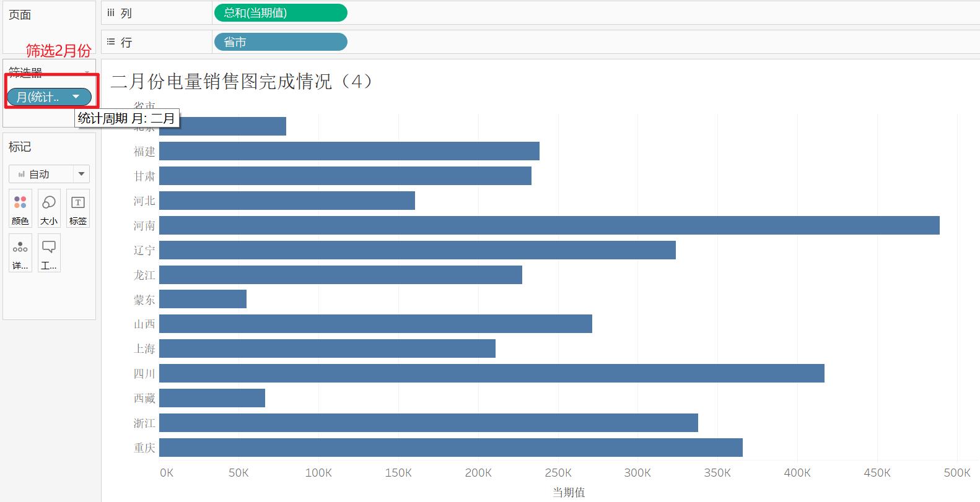Click the 河北 row label

click(x=144, y=201)
